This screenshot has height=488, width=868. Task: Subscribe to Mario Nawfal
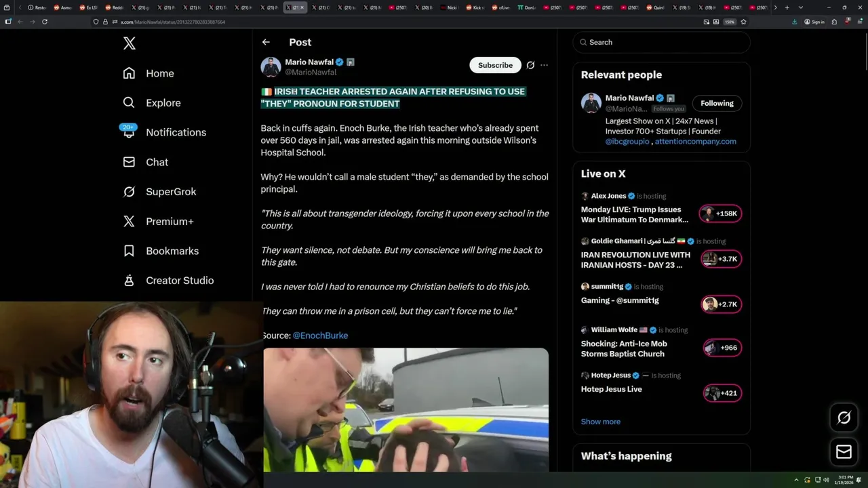495,65
